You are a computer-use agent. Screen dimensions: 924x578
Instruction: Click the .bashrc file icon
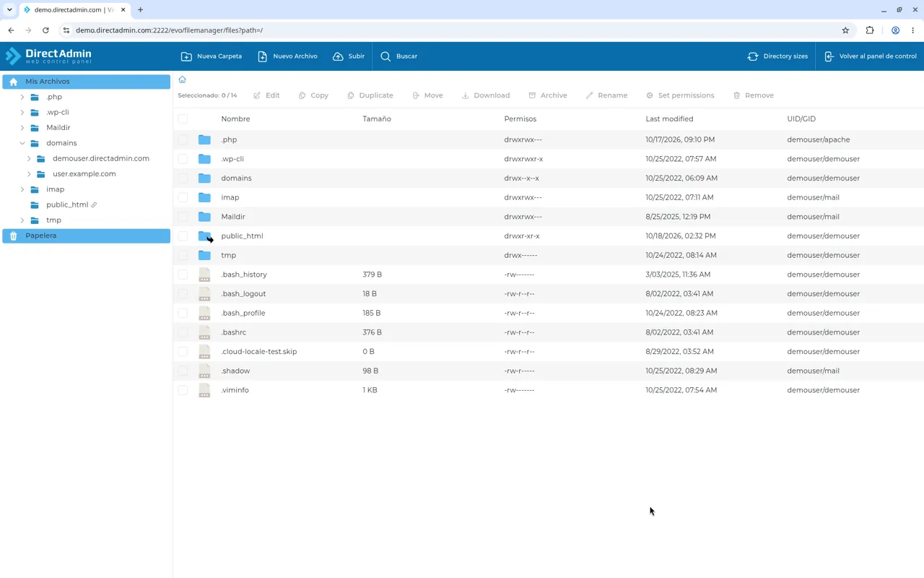click(x=204, y=332)
